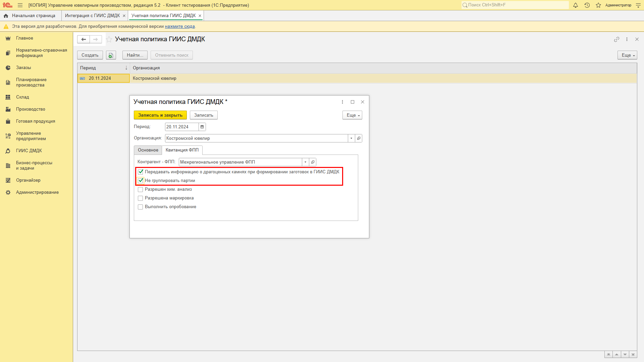Screen dimensions: 644x362
Task: Open list Еще dropdown menu
Action: tap(627, 55)
